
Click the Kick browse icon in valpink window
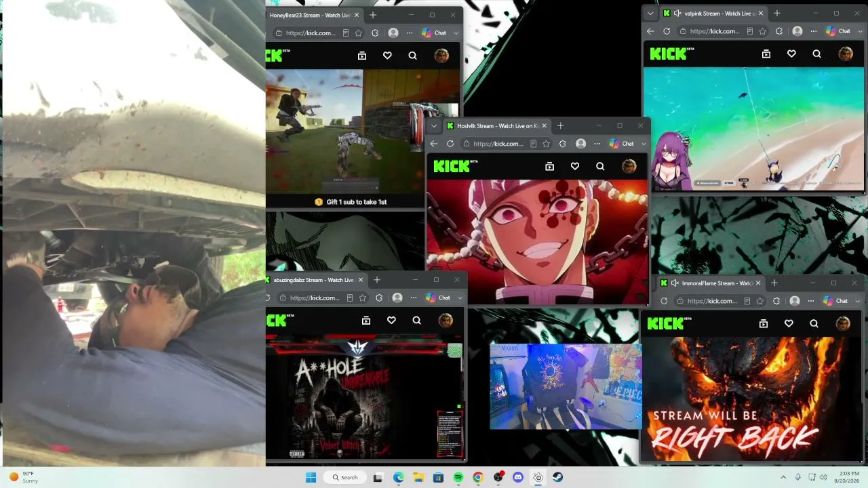pyautogui.click(x=766, y=54)
